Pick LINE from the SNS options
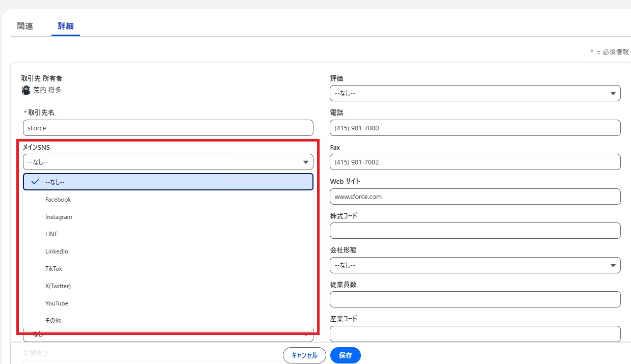Viewport: 631px width, 364px height. (x=51, y=234)
